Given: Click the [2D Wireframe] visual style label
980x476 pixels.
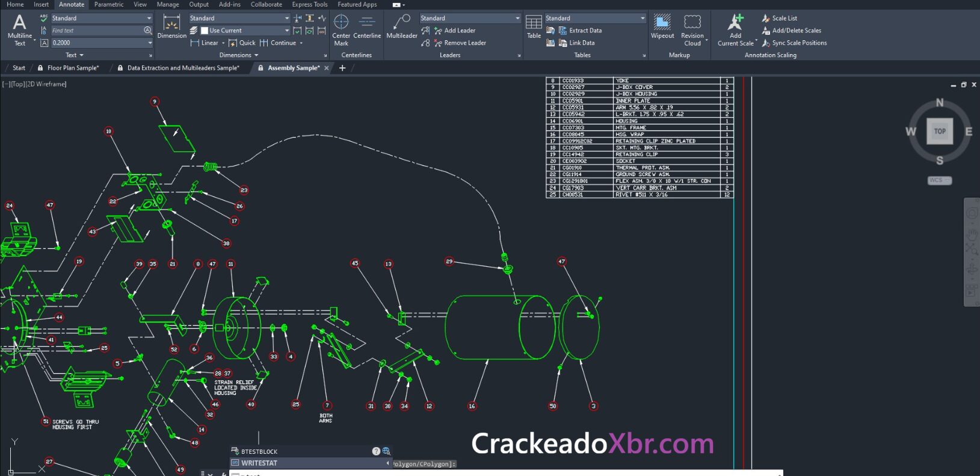Looking at the screenshot, I should point(46,84).
